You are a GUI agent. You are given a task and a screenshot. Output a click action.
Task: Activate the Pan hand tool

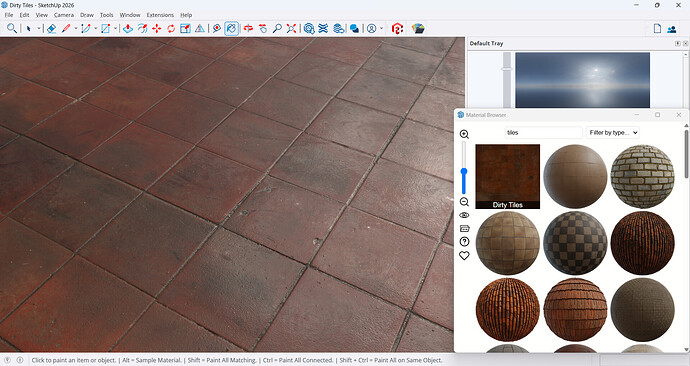(x=263, y=29)
